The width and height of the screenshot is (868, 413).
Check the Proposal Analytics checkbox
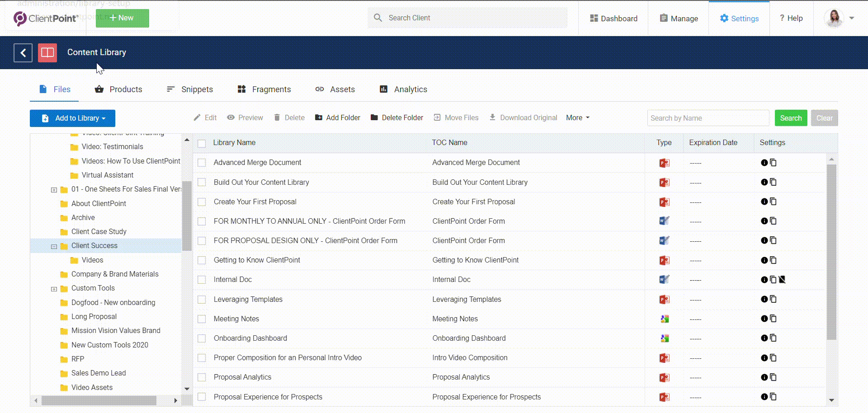(202, 377)
